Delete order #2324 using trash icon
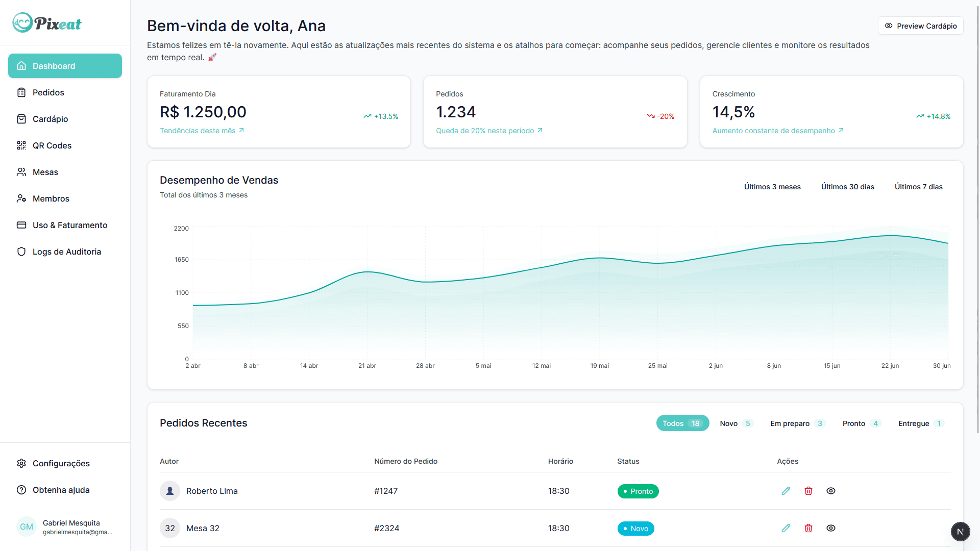This screenshot has width=980, height=551. (x=808, y=528)
